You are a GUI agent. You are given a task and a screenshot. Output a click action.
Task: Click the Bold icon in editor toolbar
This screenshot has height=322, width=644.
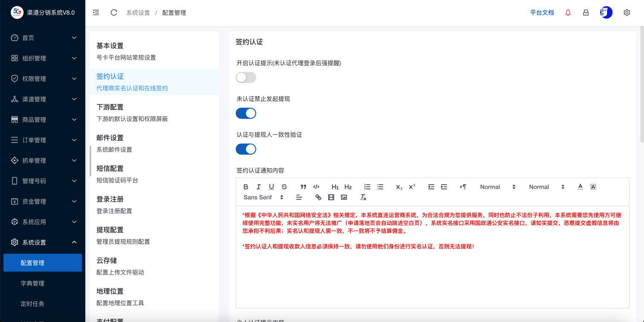click(x=245, y=187)
